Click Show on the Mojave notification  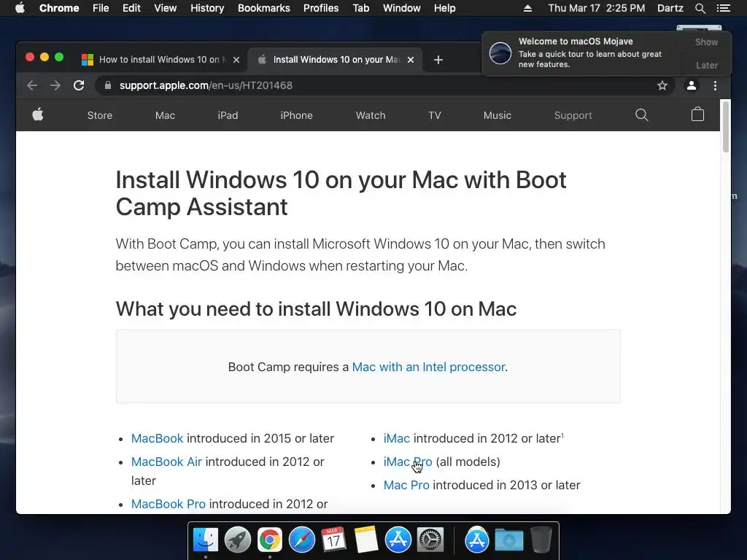706,42
